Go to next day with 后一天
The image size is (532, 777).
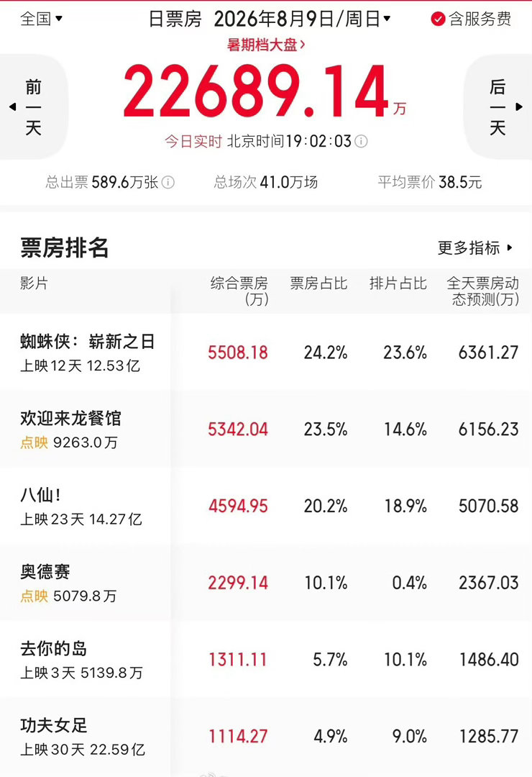click(x=497, y=106)
